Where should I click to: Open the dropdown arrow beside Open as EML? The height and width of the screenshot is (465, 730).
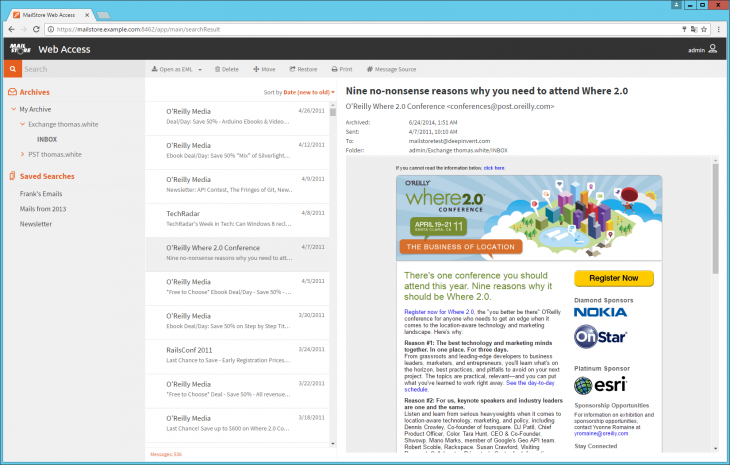tap(200, 69)
